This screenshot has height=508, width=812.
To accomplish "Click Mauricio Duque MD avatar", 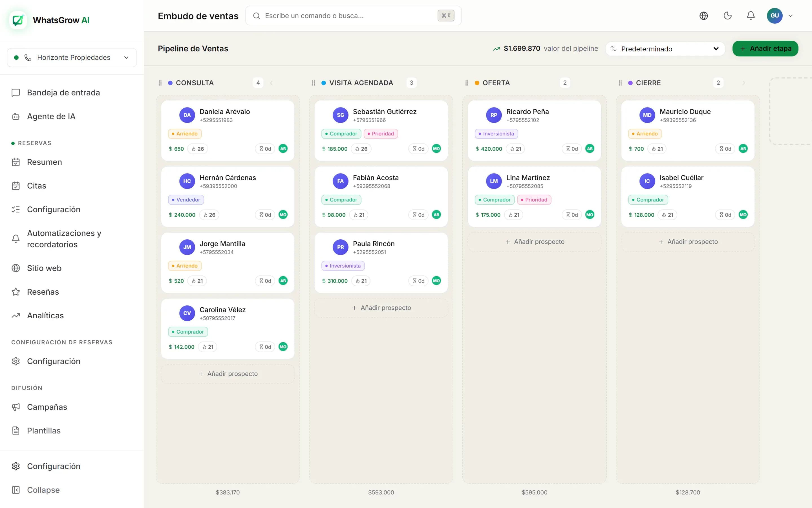I will [x=647, y=115].
